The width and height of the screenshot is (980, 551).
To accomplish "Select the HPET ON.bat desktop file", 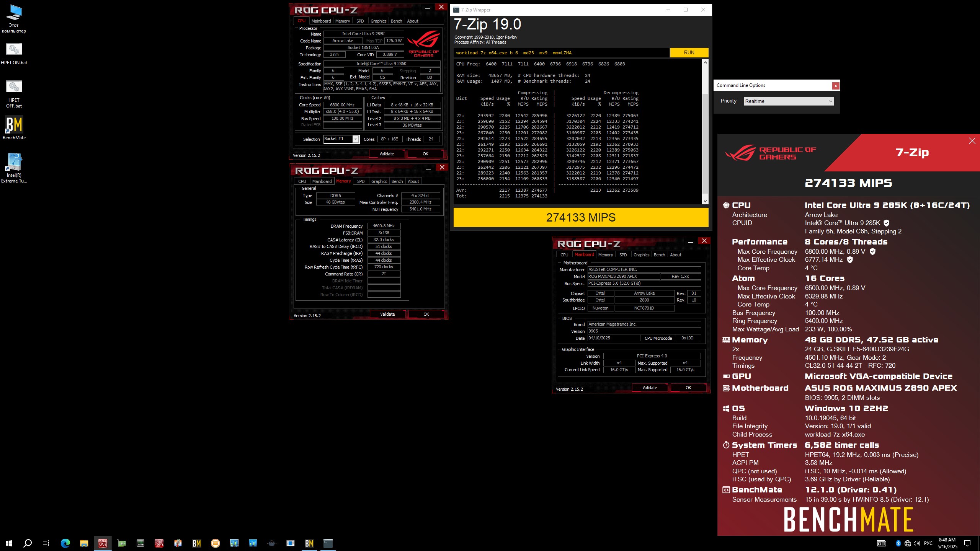I will [14, 54].
